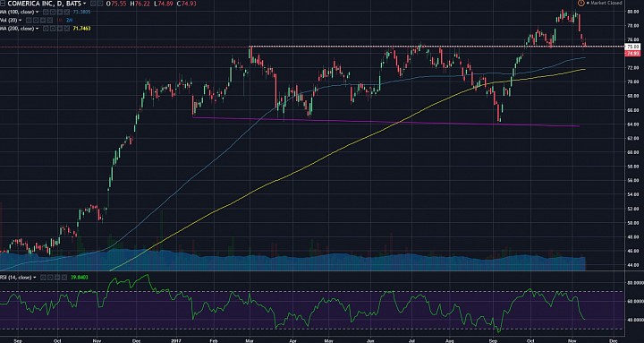Toggle visibility of MA (100, close) indicator
The height and width of the screenshot is (343, 644).
46,12
